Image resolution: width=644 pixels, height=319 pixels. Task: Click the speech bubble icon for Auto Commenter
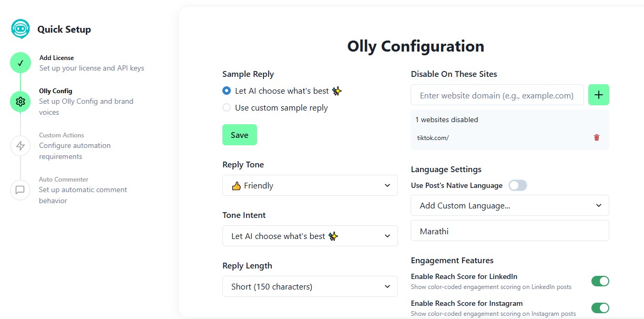[20, 190]
